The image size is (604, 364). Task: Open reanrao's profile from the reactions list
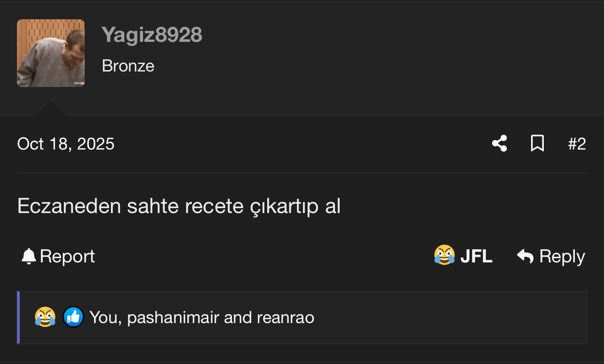tap(286, 317)
